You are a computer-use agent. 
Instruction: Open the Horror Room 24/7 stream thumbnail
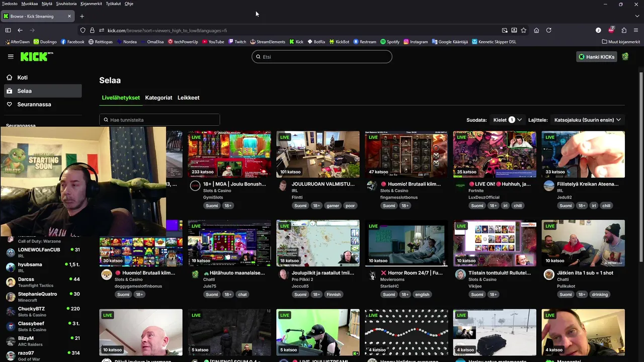[406, 243]
